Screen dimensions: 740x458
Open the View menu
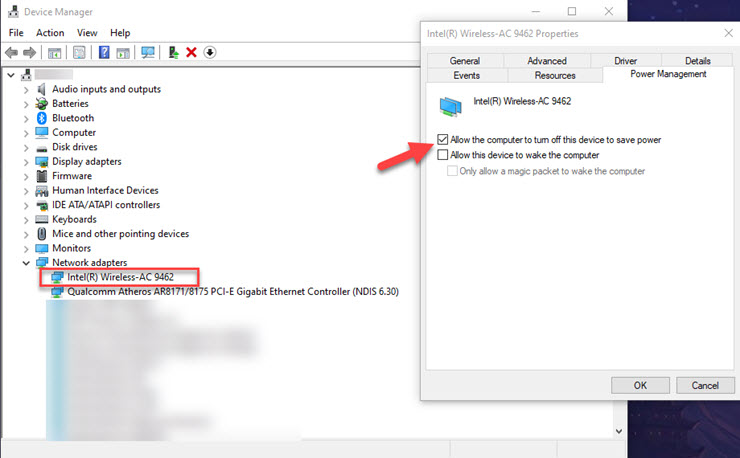pyautogui.click(x=87, y=33)
